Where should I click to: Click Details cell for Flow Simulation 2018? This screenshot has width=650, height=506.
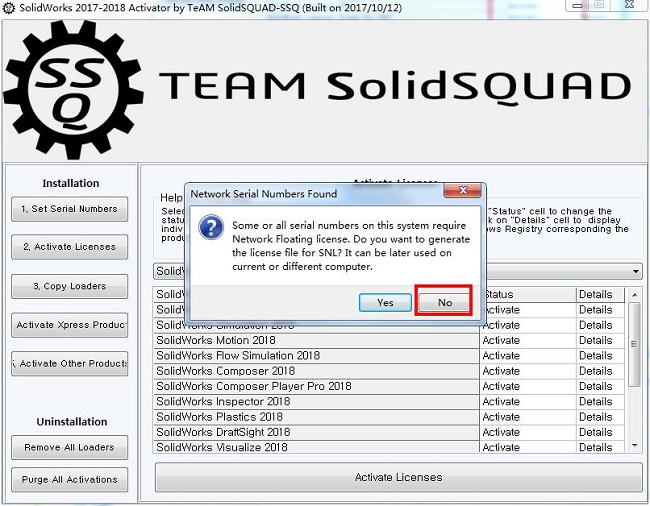pyautogui.click(x=600, y=356)
